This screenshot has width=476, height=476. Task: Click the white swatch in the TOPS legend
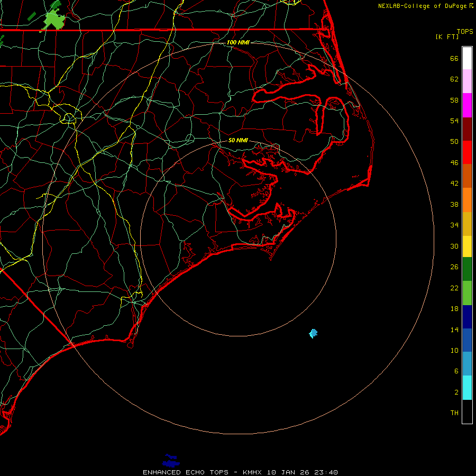click(x=467, y=58)
